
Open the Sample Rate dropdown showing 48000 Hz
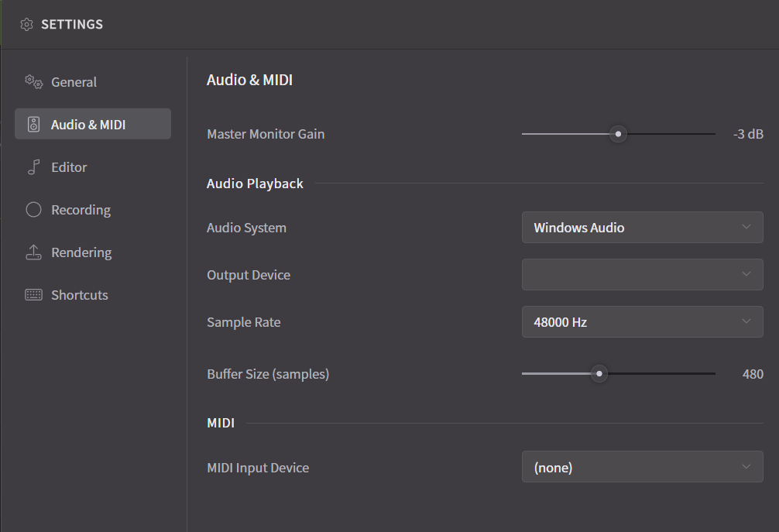pyautogui.click(x=643, y=322)
